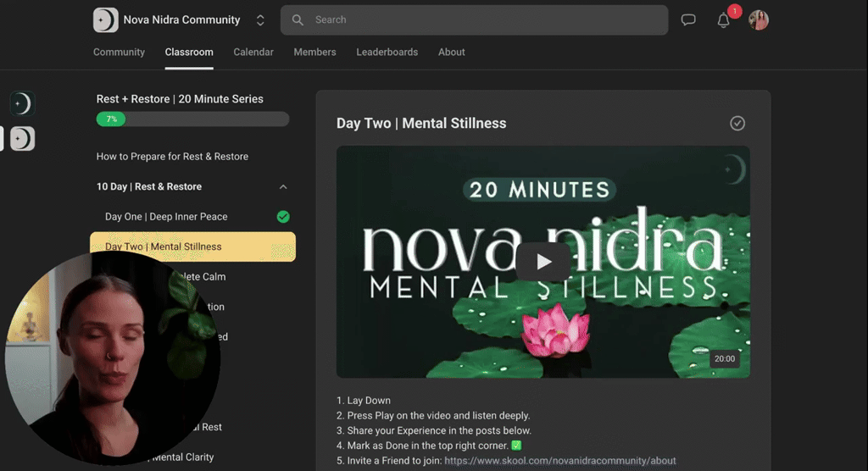Open the About tab

tap(452, 52)
